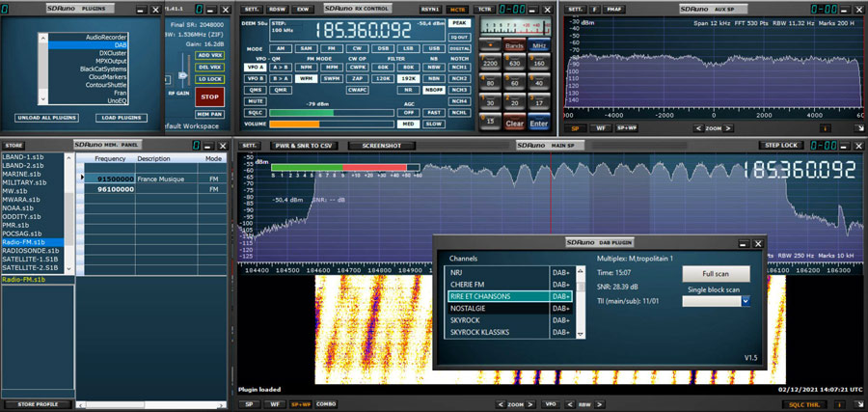Zoom out in the Main SP panel
The width and height of the screenshot is (868, 412).
(x=501, y=404)
